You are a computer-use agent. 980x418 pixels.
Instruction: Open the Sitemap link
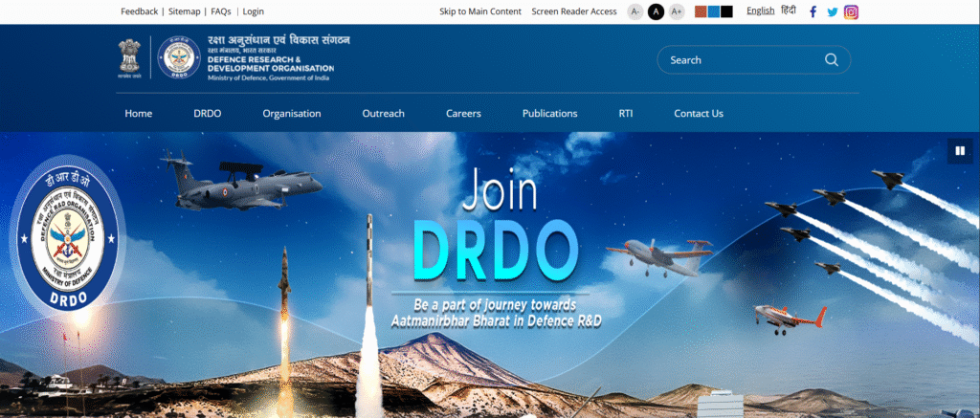pyautogui.click(x=185, y=11)
